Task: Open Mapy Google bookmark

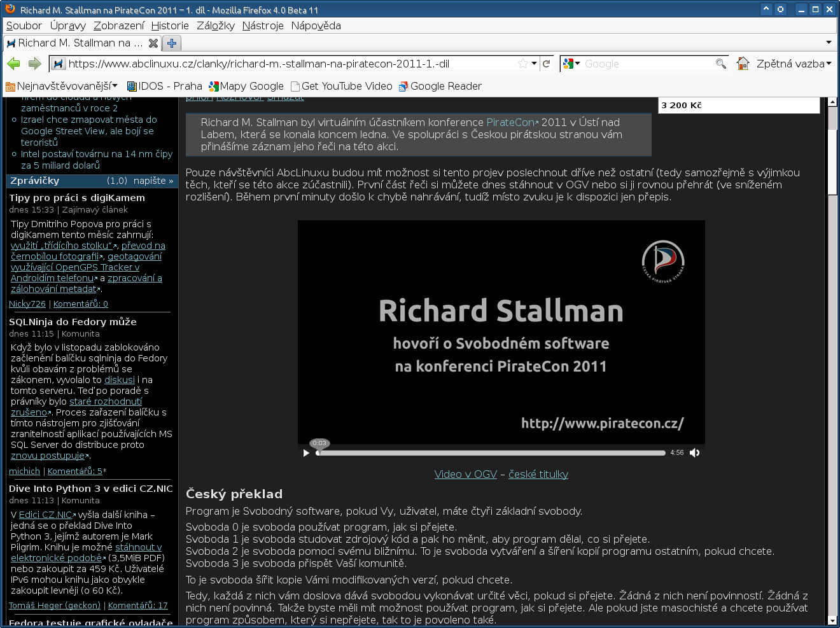Action: coord(246,86)
